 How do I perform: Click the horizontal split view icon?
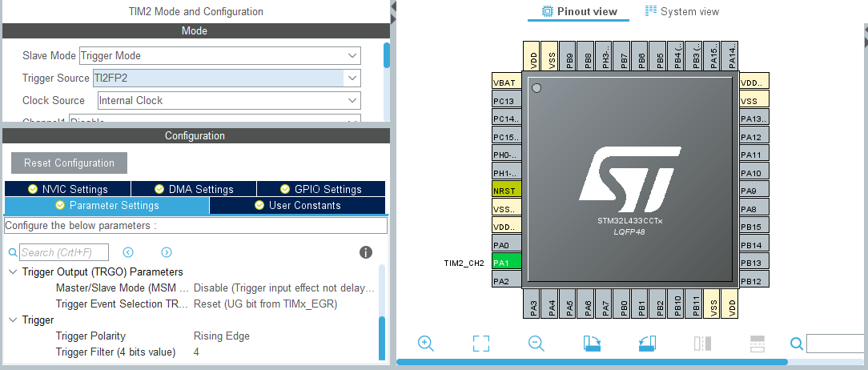coord(757,344)
